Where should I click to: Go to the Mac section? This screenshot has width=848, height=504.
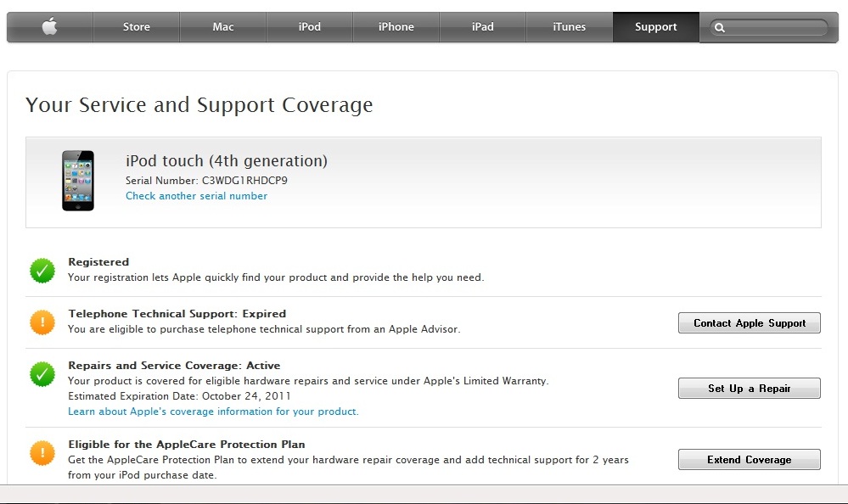click(223, 27)
